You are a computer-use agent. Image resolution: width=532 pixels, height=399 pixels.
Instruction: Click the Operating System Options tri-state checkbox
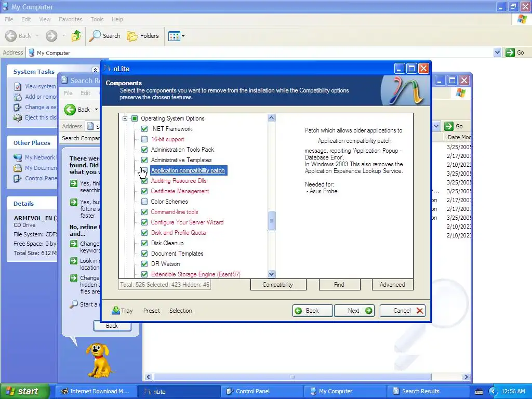point(135,118)
